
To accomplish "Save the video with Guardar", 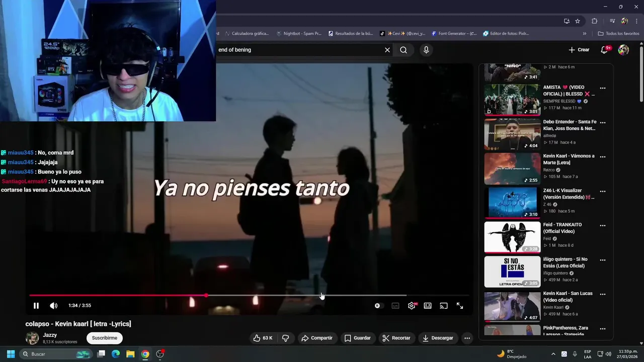I will point(358,338).
